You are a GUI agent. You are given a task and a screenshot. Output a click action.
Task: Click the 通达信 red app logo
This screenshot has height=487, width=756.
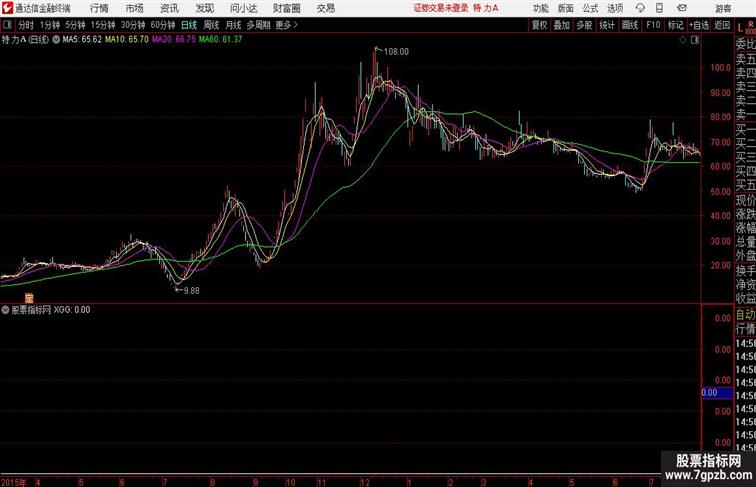coord(7,8)
